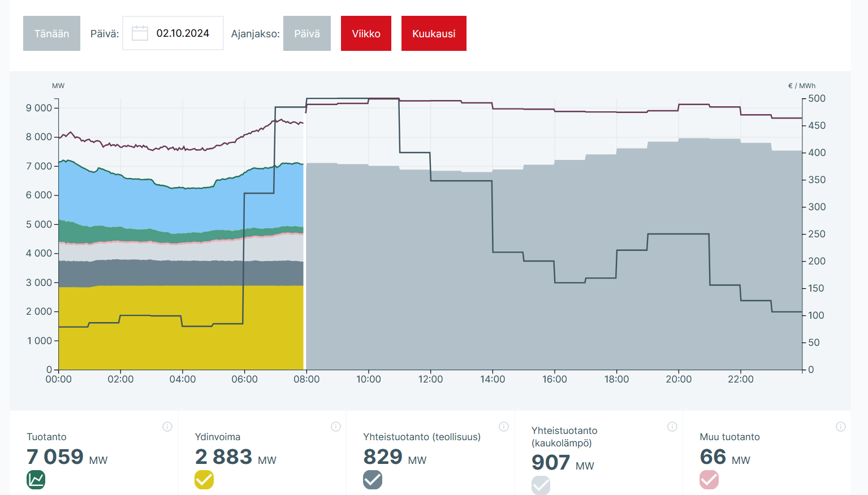Toggle the yellow Ydinvoima checkbox
Screen dimensions: 868x495
(x=204, y=480)
